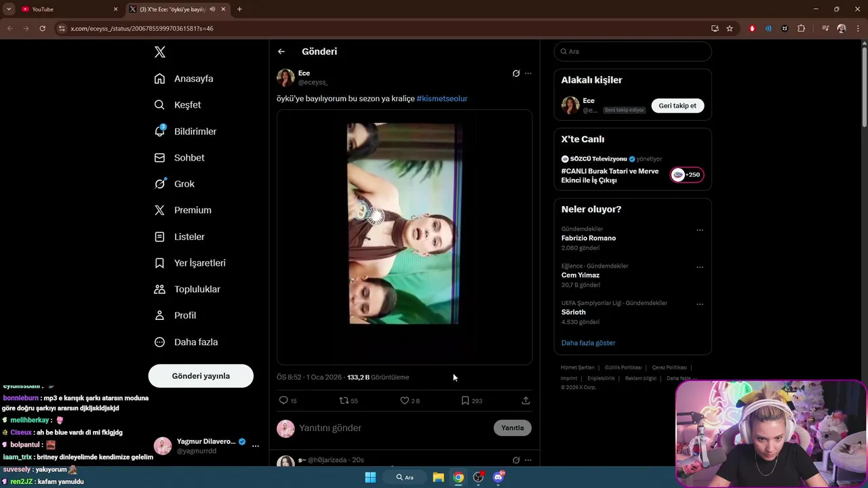Like the post with heart icon

[x=405, y=401]
